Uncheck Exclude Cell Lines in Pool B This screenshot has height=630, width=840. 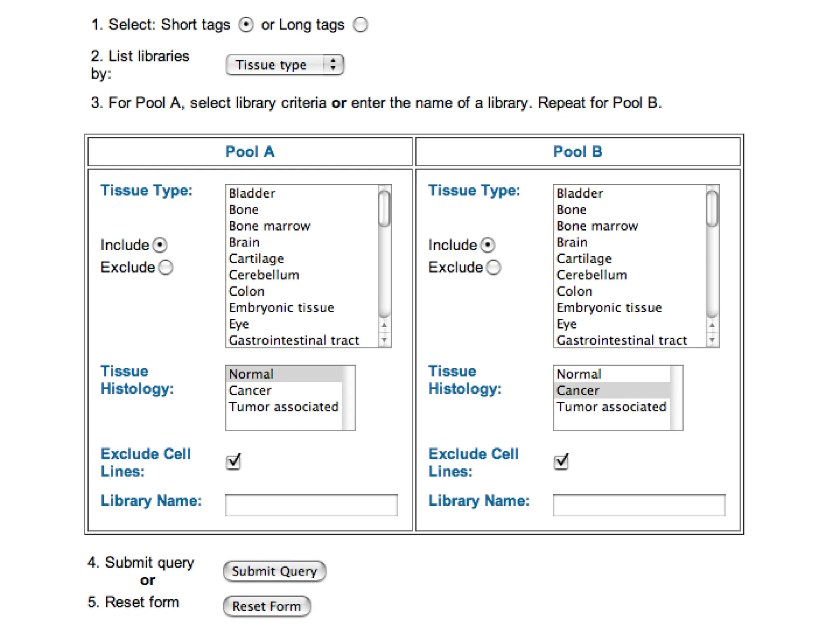(x=561, y=461)
